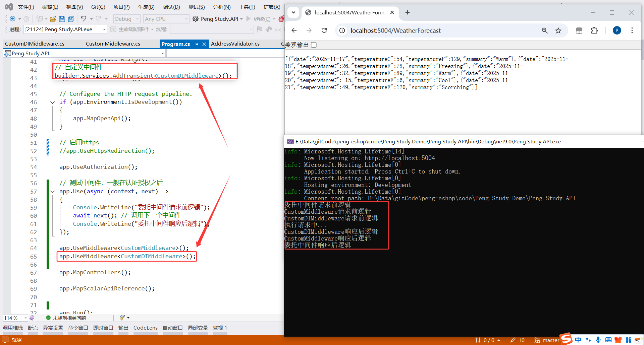Open the CodeLens panel tab
This screenshot has width=644, height=345.
(x=146, y=328)
